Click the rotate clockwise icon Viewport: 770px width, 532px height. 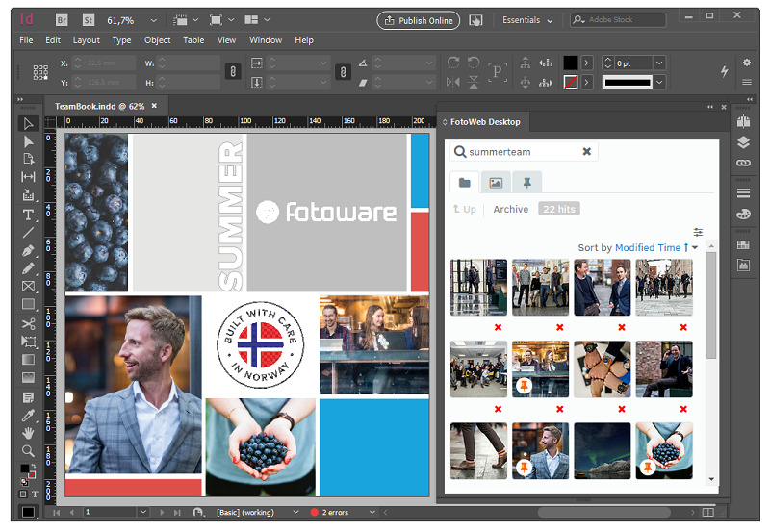[453, 63]
